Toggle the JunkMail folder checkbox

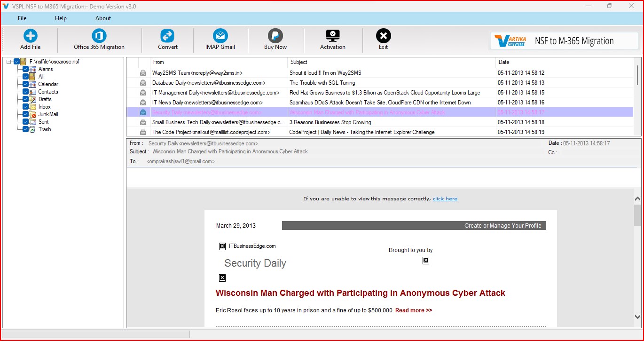pyautogui.click(x=26, y=114)
